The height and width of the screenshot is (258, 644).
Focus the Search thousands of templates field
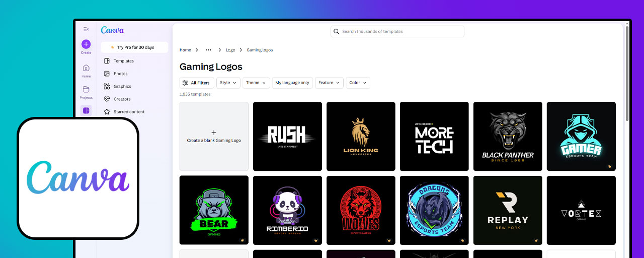coord(397,31)
